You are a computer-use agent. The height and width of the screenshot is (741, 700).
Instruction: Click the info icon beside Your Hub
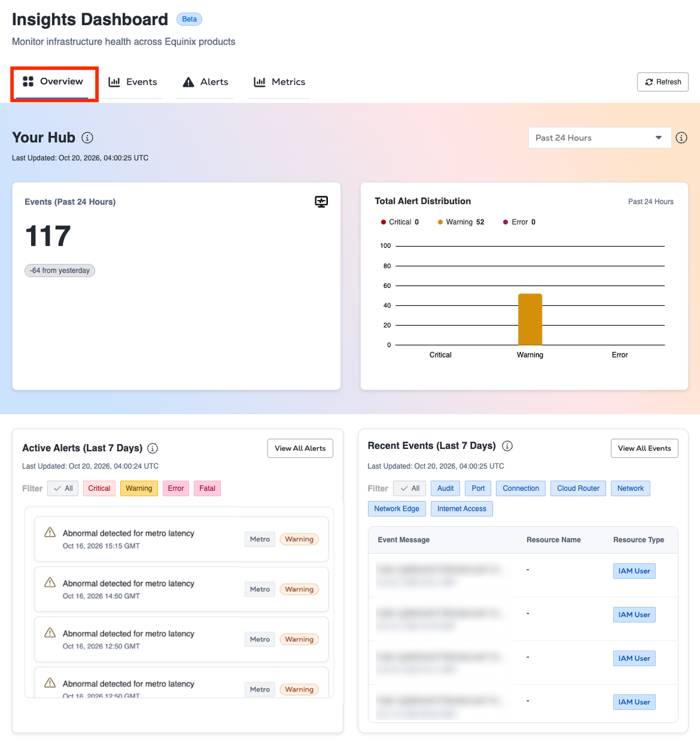(x=87, y=138)
